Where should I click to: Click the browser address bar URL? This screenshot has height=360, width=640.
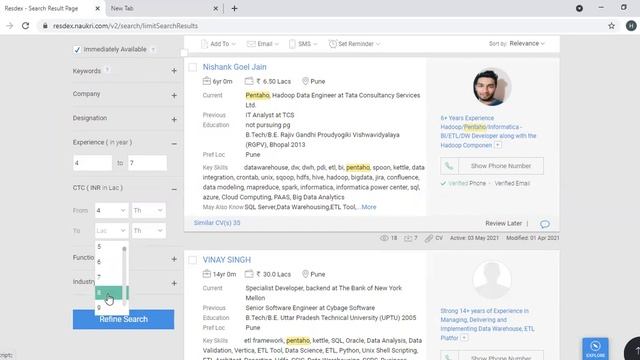pos(125,26)
